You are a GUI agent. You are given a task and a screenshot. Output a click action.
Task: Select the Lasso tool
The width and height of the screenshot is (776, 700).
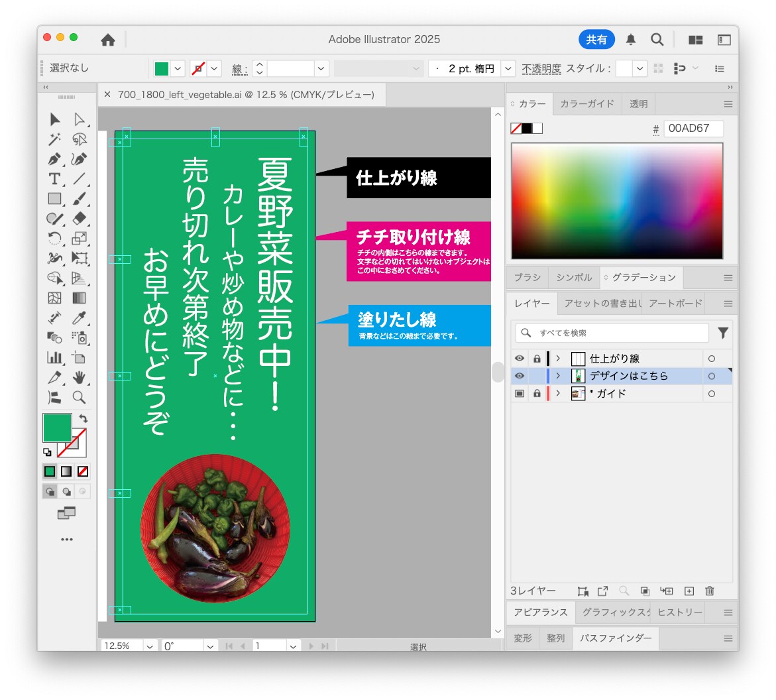point(79,139)
